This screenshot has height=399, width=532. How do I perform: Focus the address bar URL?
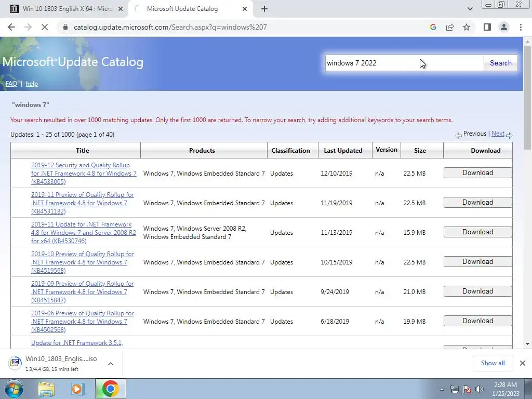(170, 27)
